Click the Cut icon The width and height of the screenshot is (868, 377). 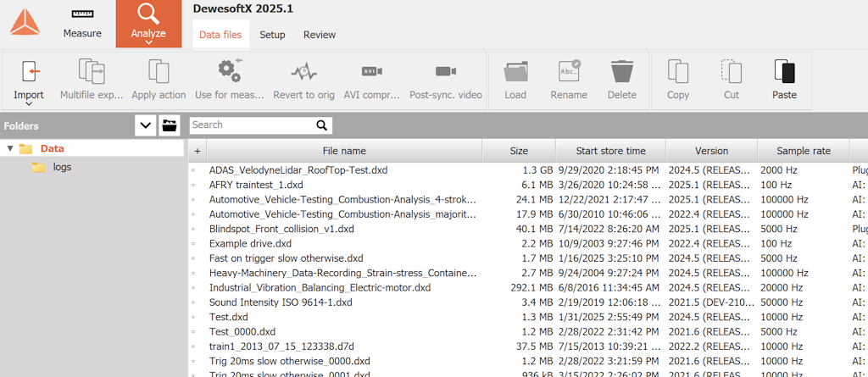pos(732,71)
